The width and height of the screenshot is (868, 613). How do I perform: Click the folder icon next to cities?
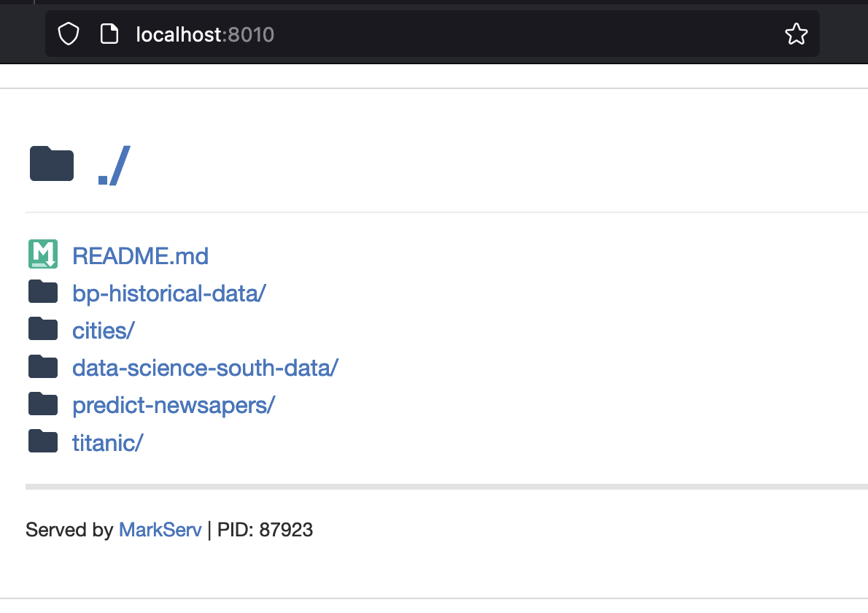tap(43, 329)
